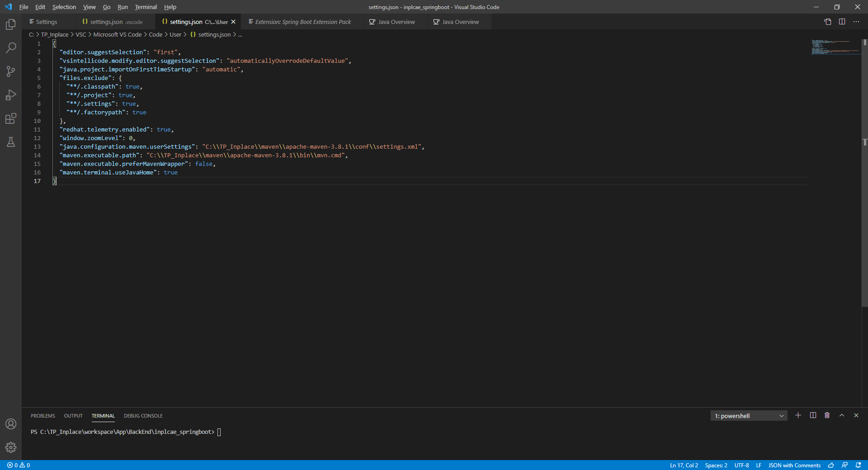The width and height of the screenshot is (868, 470).
Task: Click in the PowerShell terminal prompt
Action: pos(219,432)
